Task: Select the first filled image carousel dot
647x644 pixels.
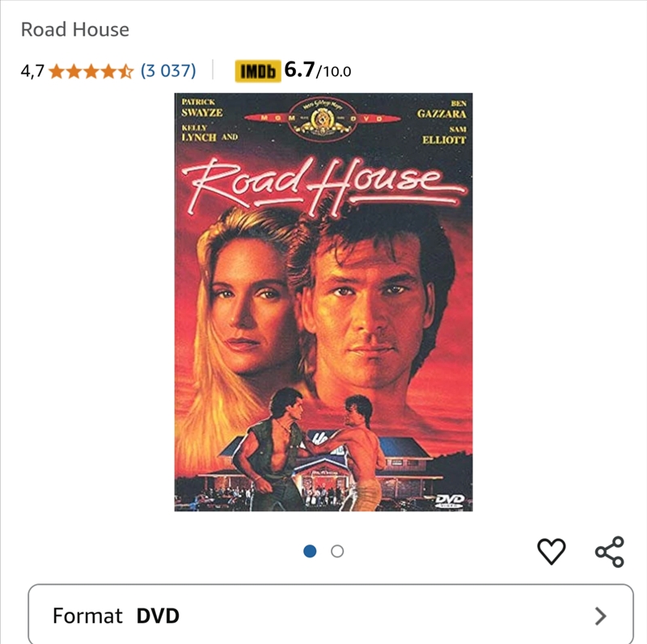Action: [310, 551]
